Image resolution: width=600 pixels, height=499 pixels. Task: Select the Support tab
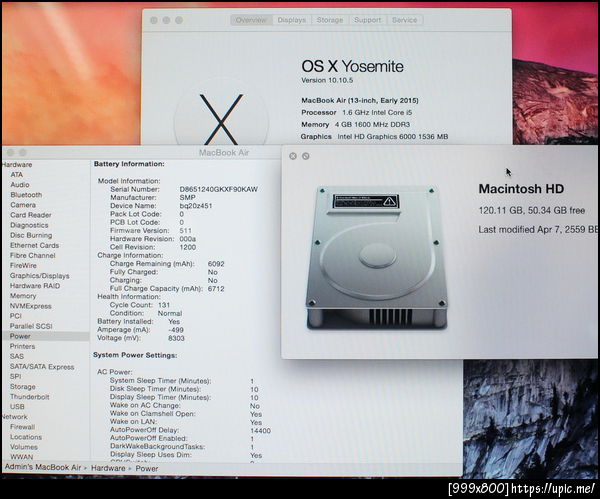pos(367,20)
